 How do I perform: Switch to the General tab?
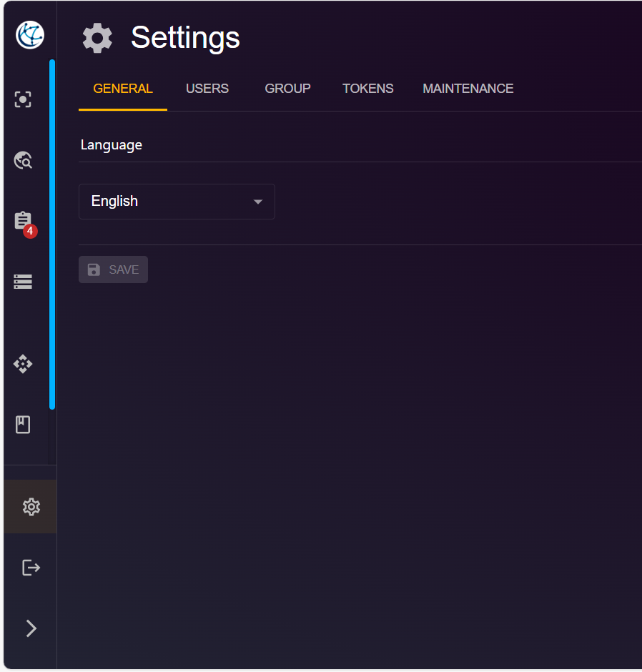click(123, 89)
